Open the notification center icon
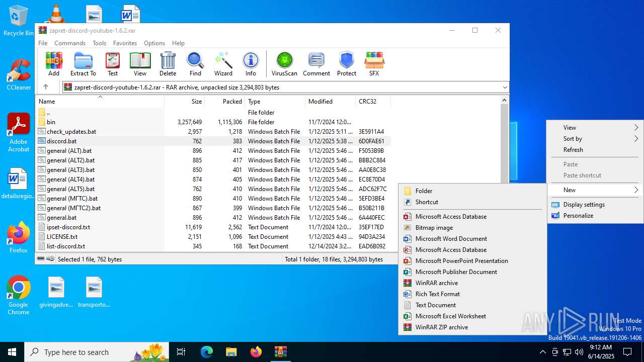This screenshot has height=362, width=644. point(627,352)
